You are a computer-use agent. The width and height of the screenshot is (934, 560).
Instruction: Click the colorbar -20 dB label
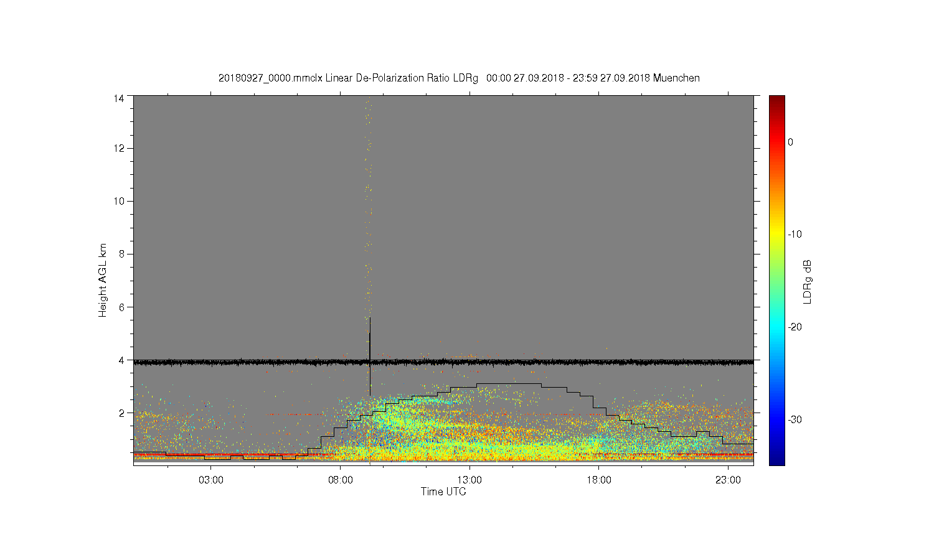pyautogui.click(x=795, y=327)
